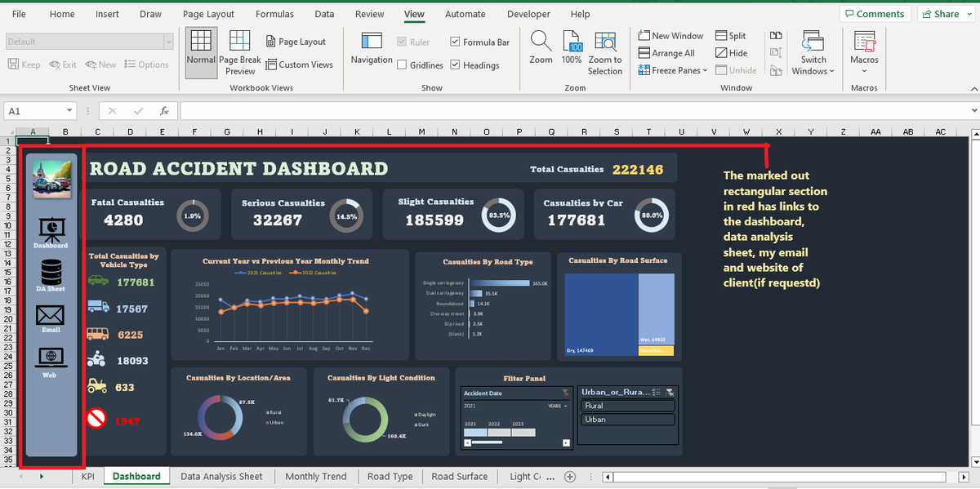This screenshot has height=489, width=980.
Task: Switch to Page Break Preview
Action: click(x=239, y=51)
